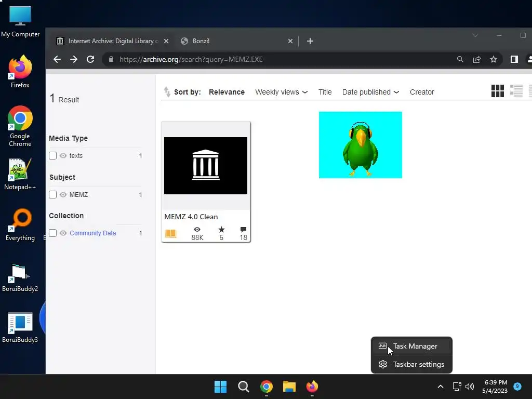This screenshot has height=399, width=532.
Task: Toggle the eye icon next to texts
Action: 63,156
